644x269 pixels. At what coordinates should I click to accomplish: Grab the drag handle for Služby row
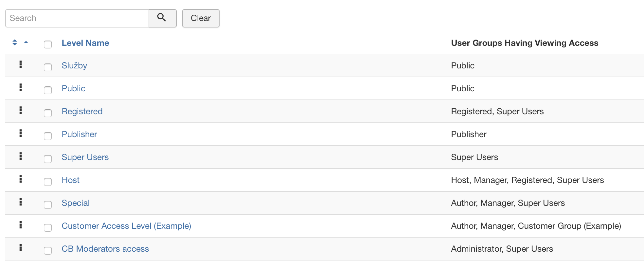[21, 64]
